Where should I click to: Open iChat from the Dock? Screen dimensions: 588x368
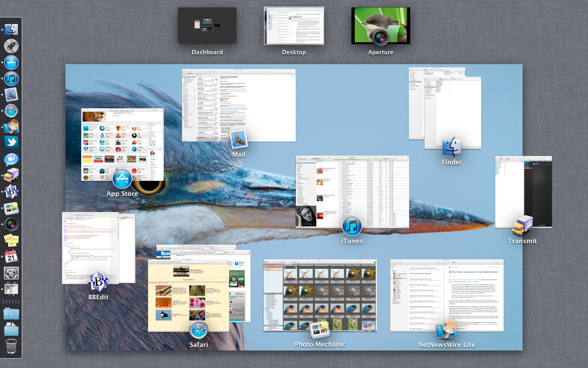pyautogui.click(x=11, y=159)
